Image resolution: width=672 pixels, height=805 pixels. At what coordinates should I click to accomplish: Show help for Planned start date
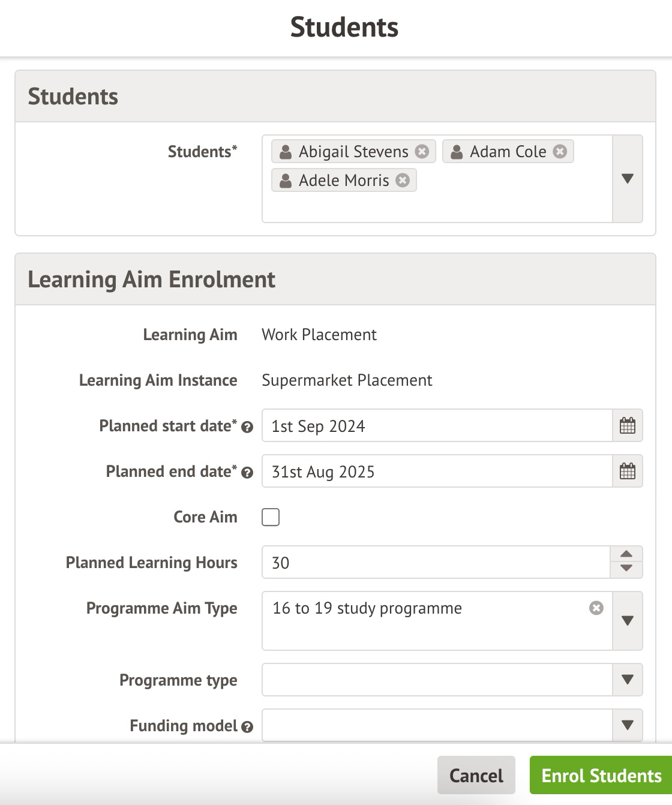pyautogui.click(x=247, y=427)
